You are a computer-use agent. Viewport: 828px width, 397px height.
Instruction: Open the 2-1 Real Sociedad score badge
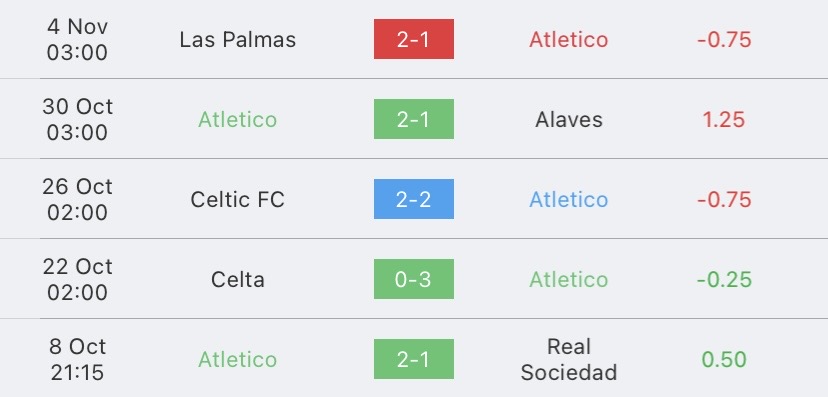tap(413, 359)
